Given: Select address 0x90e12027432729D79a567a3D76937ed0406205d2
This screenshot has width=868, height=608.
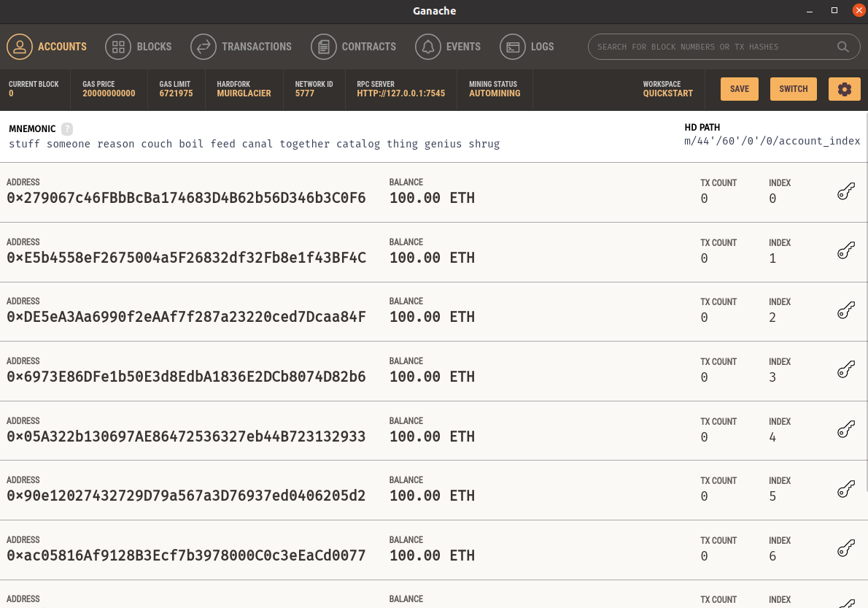Looking at the screenshot, I should coord(186,496).
